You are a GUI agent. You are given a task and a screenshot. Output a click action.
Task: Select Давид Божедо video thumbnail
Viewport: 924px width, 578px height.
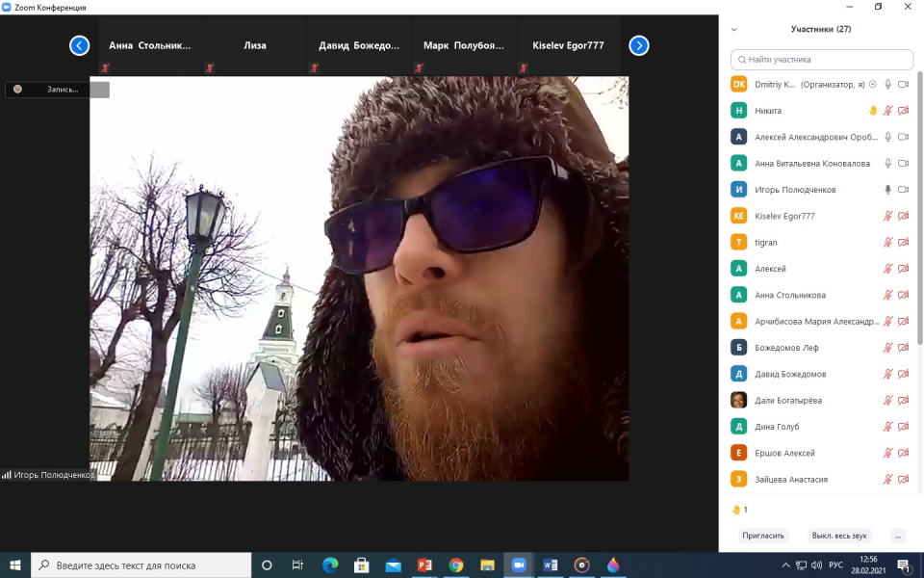359,45
